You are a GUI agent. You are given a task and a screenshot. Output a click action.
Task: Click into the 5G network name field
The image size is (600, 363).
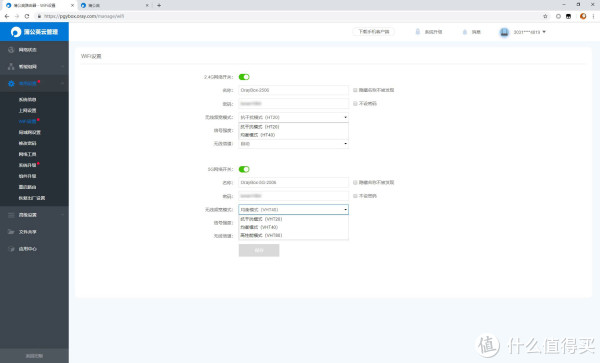pyautogui.click(x=293, y=182)
